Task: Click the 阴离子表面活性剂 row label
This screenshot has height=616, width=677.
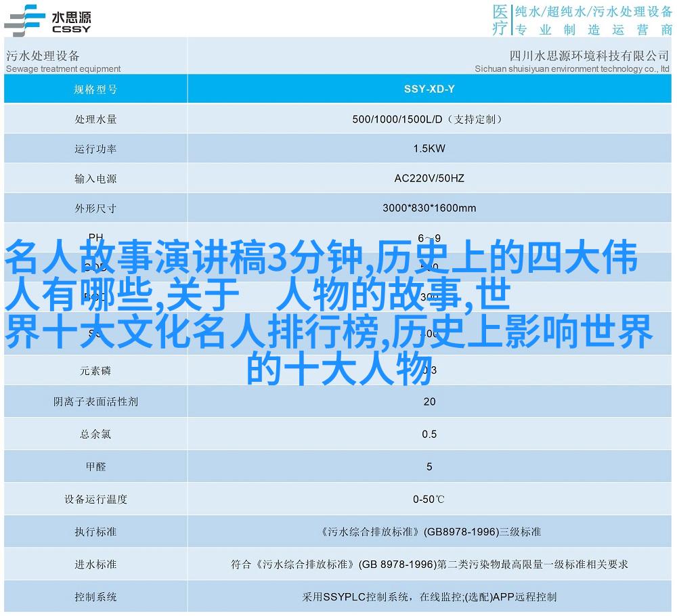Action: [95, 402]
